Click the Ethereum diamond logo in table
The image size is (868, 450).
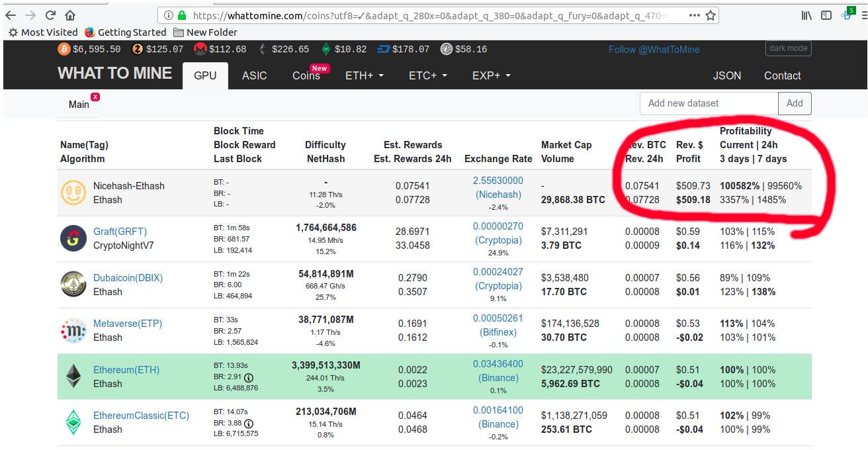pos(73,376)
